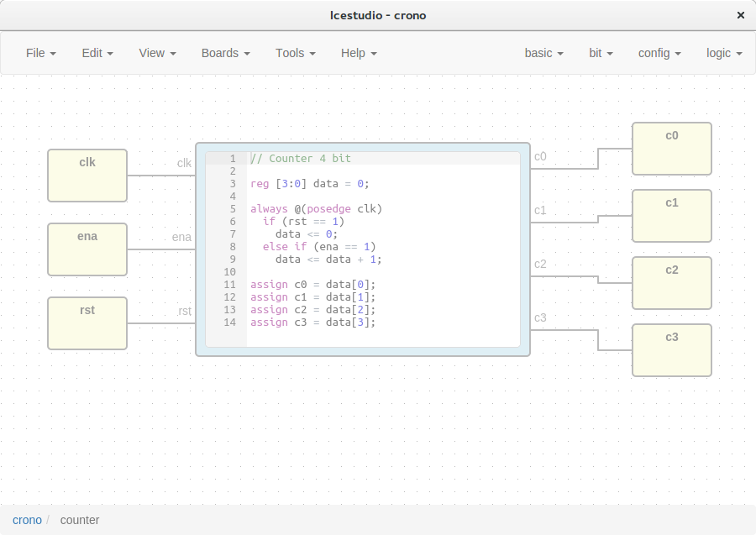Select the c0 output block
Viewport: 756px width, 535px height.
[x=672, y=149]
